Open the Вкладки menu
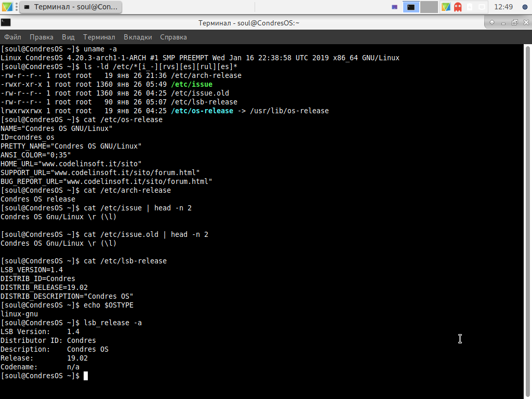 (x=138, y=37)
